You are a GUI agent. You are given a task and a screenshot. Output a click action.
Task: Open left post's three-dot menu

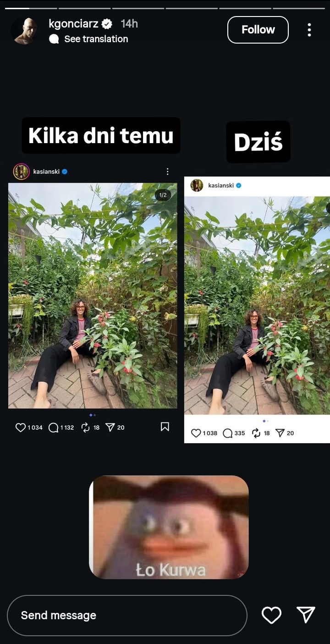pyautogui.click(x=167, y=172)
